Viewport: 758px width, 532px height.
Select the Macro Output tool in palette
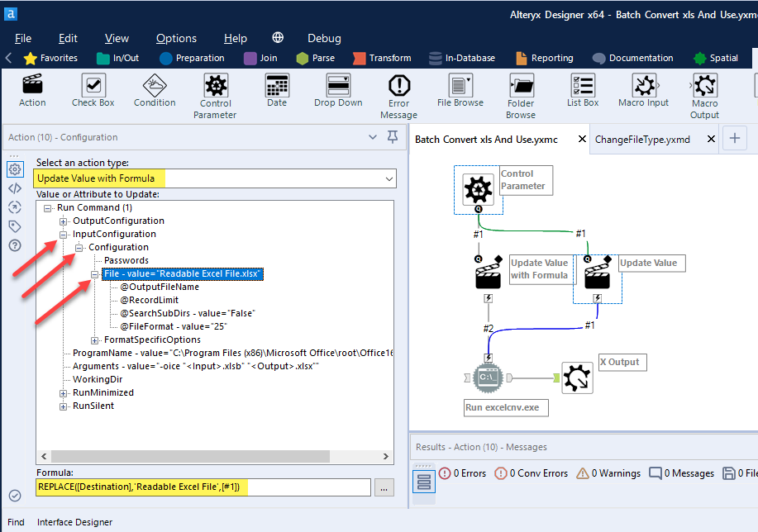click(x=704, y=96)
